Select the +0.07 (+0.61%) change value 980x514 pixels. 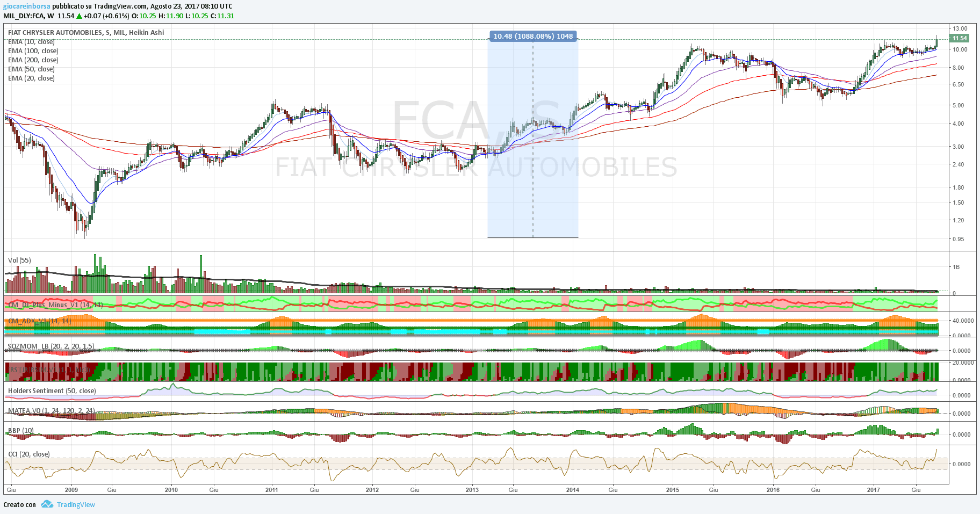point(106,16)
